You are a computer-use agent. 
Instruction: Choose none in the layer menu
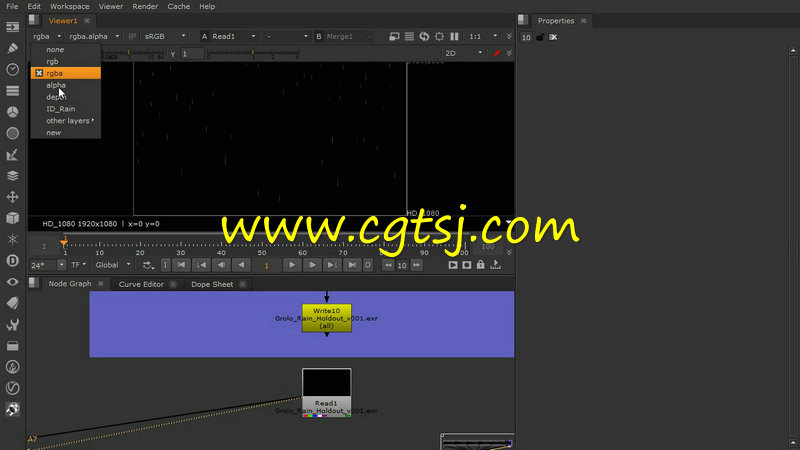tap(65, 49)
